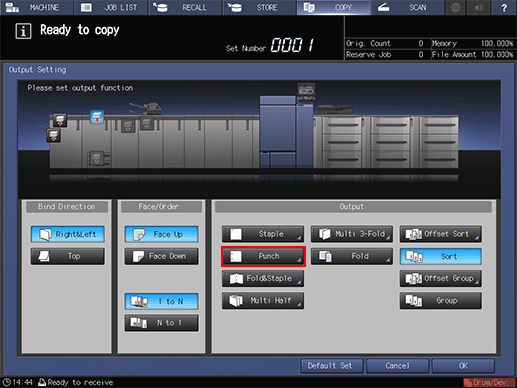Click the Face/Order header
Image resolution: width=517 pixels, height=388 pixels.
[161, 207]
